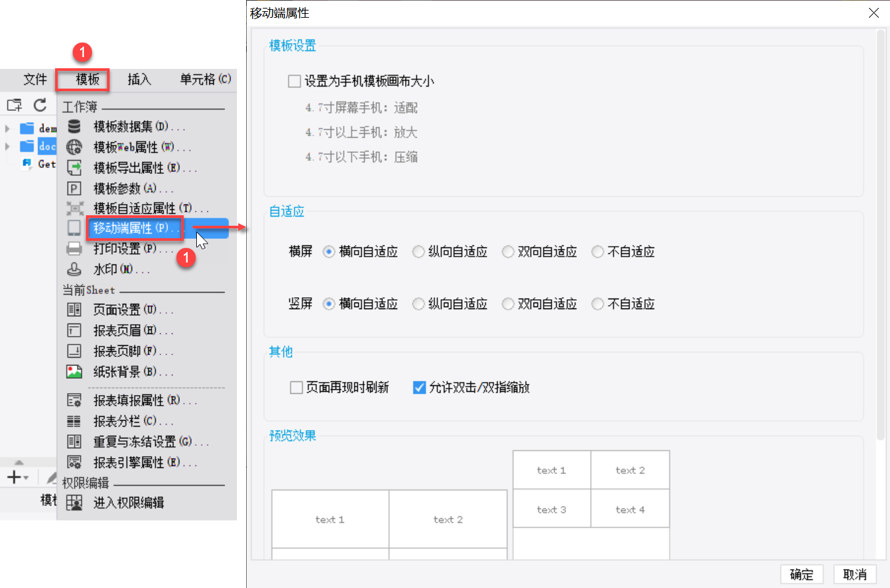The width and height of the screenshot is (890, 588).
Task: Click the 模板参数 P icon
Action: [74, 189]
